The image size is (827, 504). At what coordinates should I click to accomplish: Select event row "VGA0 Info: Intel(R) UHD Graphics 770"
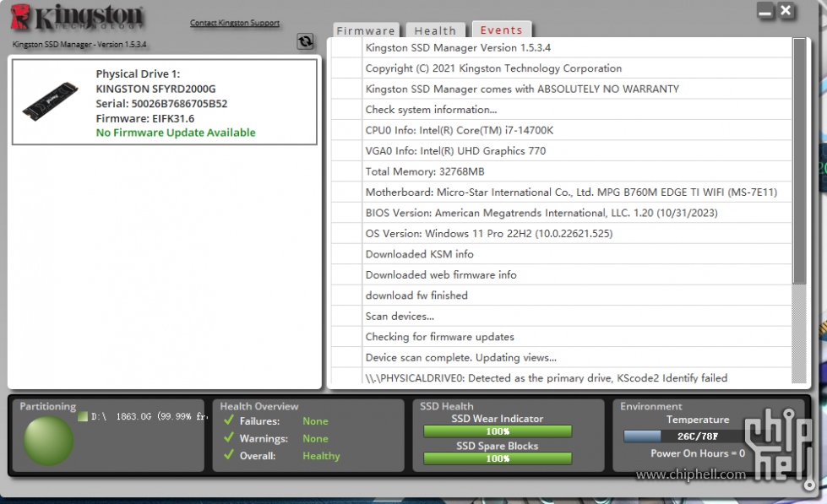(562, 151)
